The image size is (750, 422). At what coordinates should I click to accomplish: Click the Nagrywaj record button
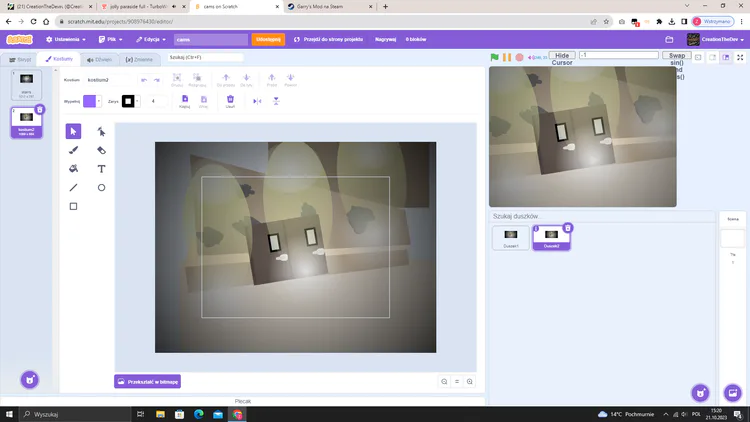coord(386,39)
